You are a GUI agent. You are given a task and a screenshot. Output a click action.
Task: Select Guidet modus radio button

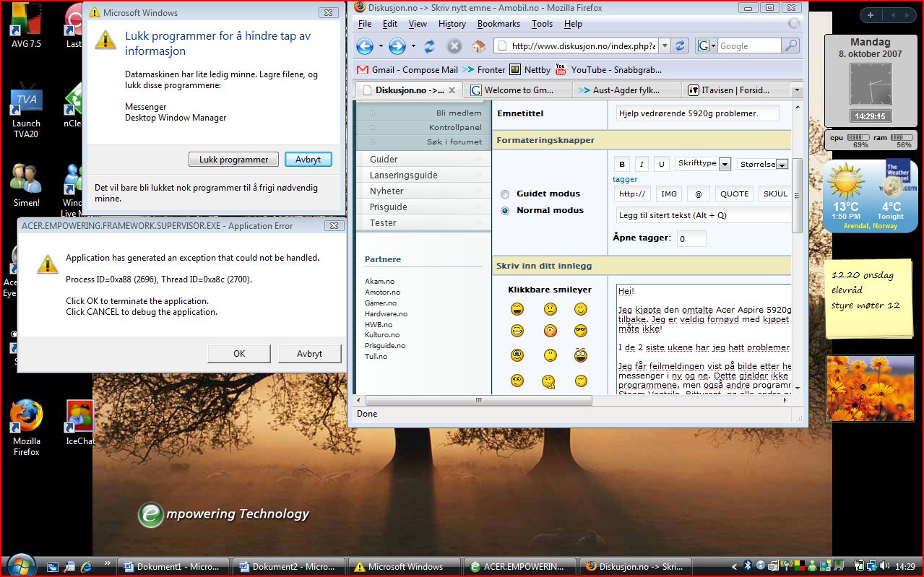504,194
